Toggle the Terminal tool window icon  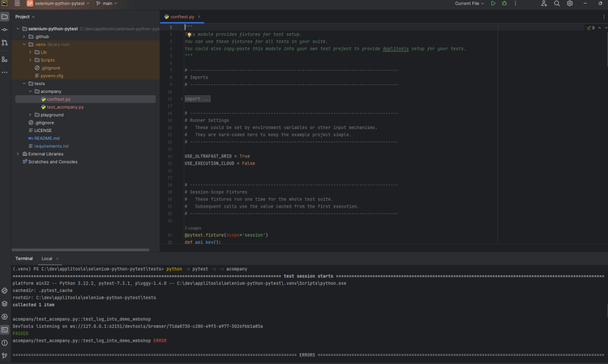(x=5, y=330)
